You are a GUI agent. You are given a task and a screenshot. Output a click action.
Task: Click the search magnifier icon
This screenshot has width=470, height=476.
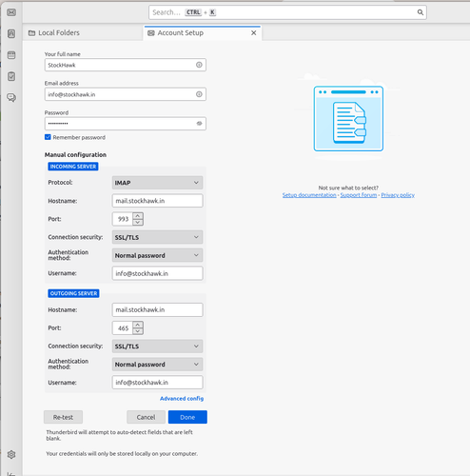pyautogui.click(x=421, y=12)
